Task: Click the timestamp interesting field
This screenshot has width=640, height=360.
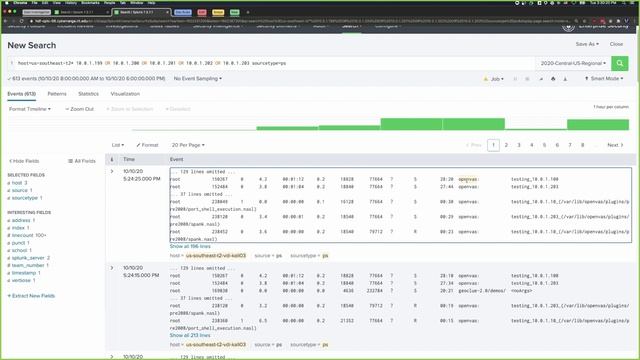Action: point(24,273)
